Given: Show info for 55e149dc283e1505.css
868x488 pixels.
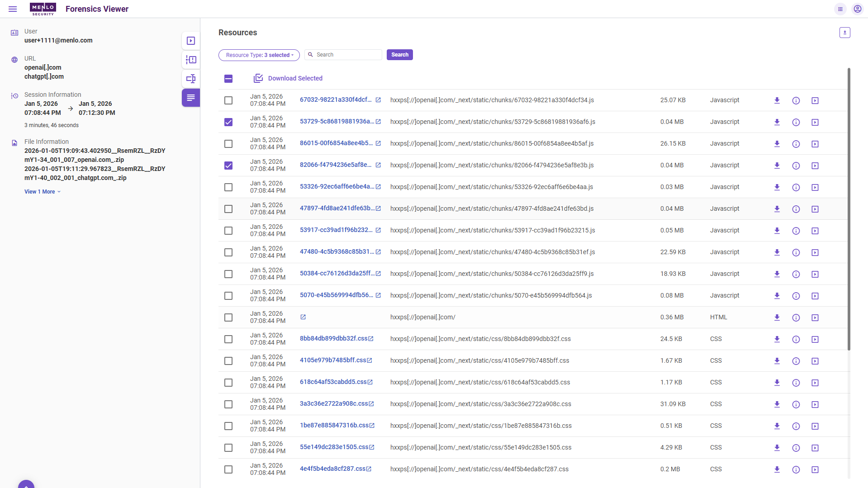Looking at the screenshot, I should 796,448.
